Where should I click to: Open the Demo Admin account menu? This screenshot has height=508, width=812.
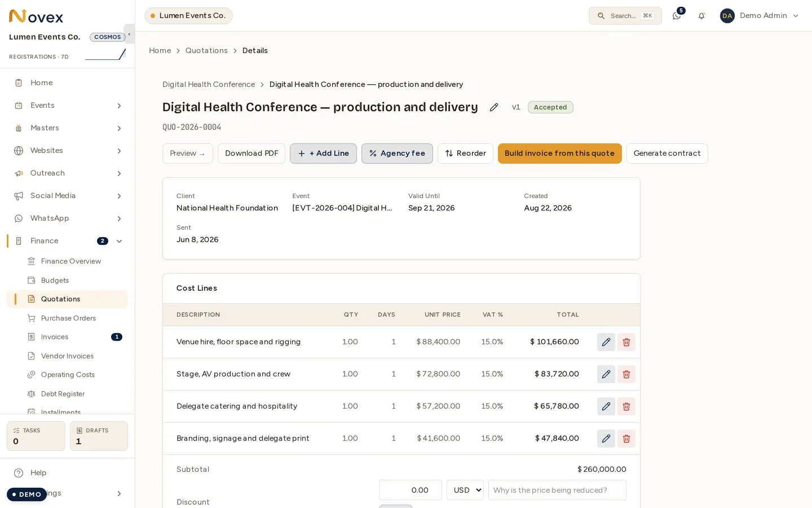759,16
